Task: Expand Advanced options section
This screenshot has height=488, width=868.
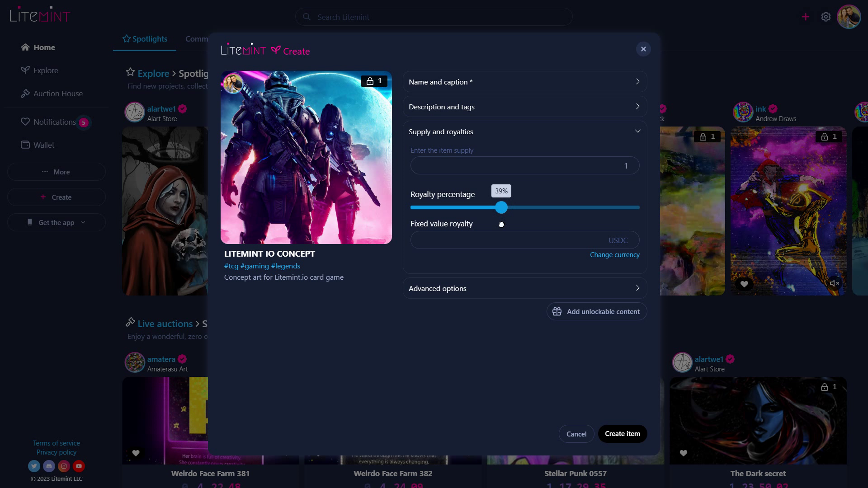Action: click(524, 288)
